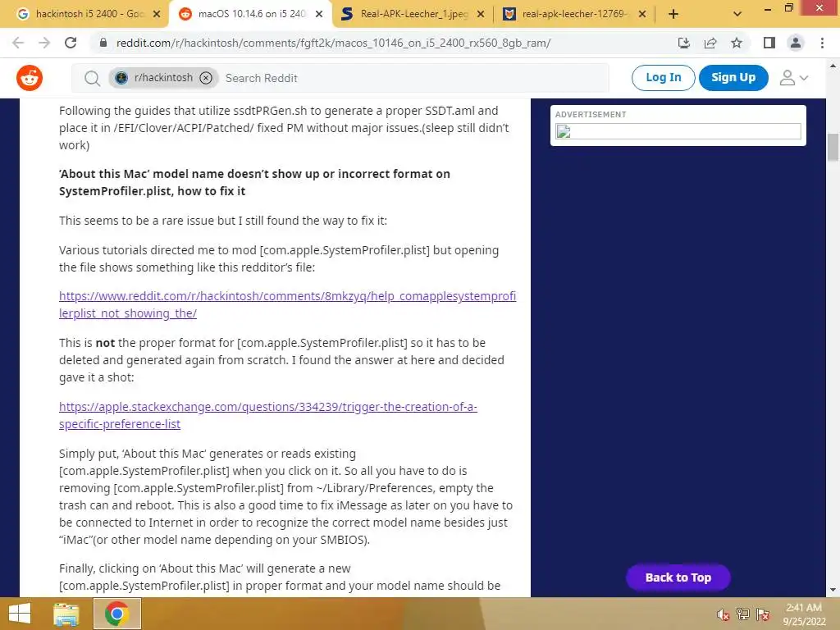Click the page vertical scrollbar thumb
840x630 pixels.
pos(833,148)
